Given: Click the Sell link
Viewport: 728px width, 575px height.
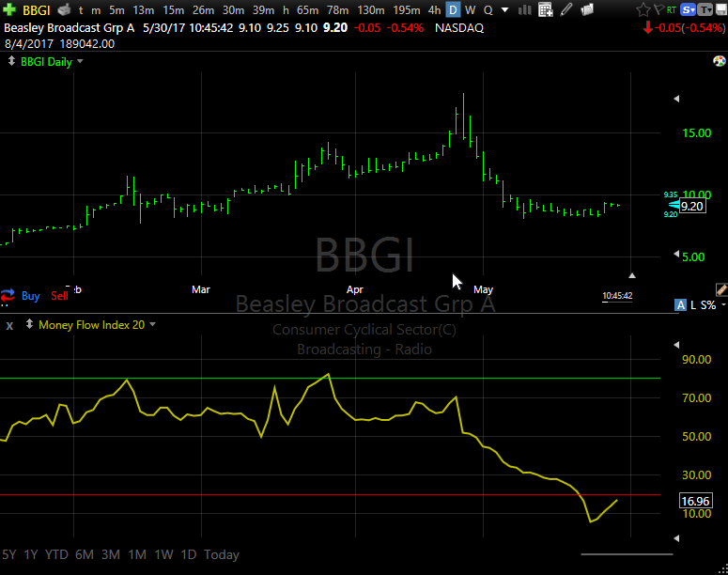Looking at the screenshot, I should pos(59,296).
